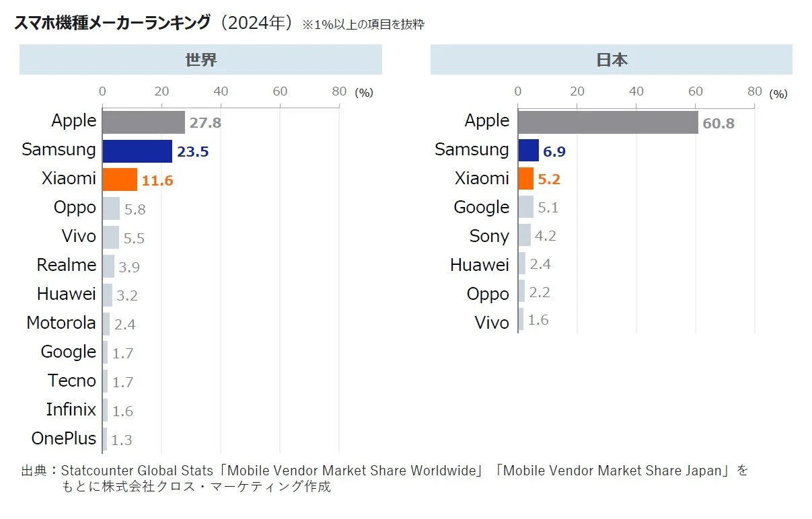The image size is (812, 519).
Task: Click the Oppo label in world chart
Action: click(x=75, y=208)
